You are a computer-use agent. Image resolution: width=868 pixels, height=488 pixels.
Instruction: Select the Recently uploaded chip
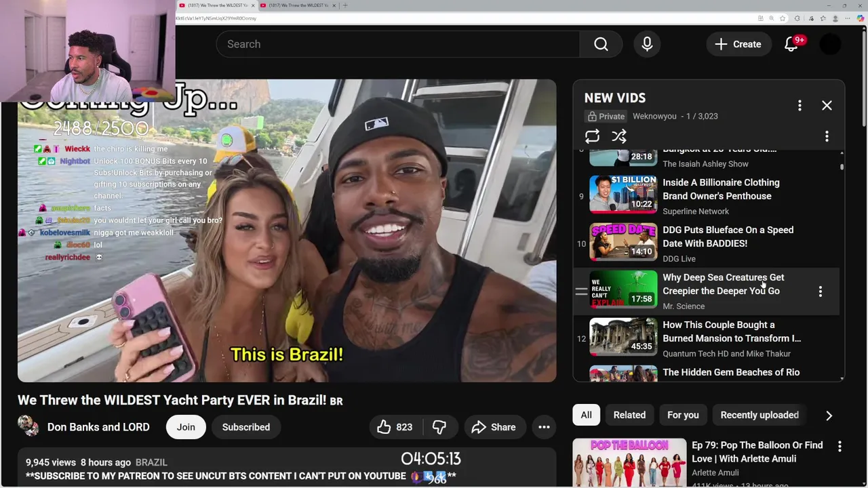coord(759,415)
